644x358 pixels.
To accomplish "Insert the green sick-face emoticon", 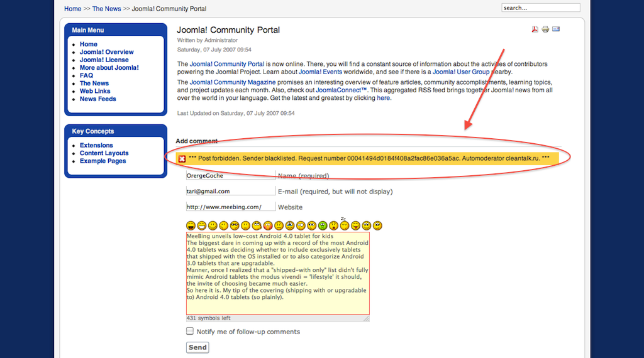I will [323, 225].
